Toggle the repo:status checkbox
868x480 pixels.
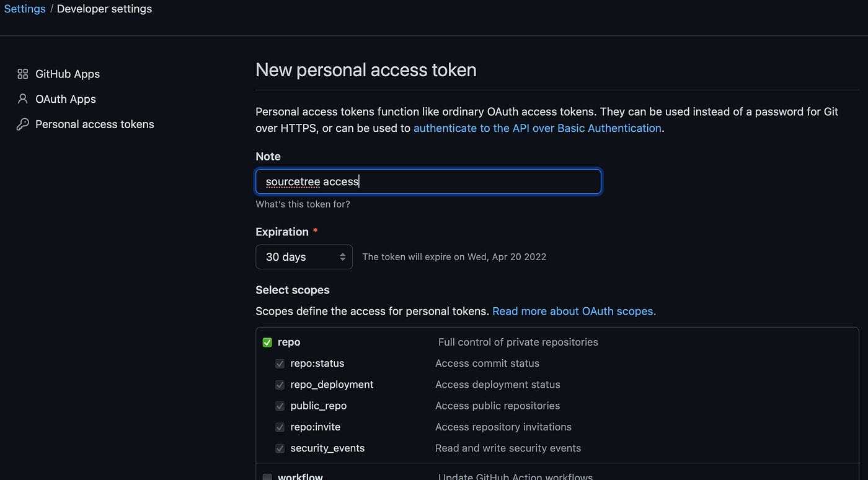pos(280,364)
